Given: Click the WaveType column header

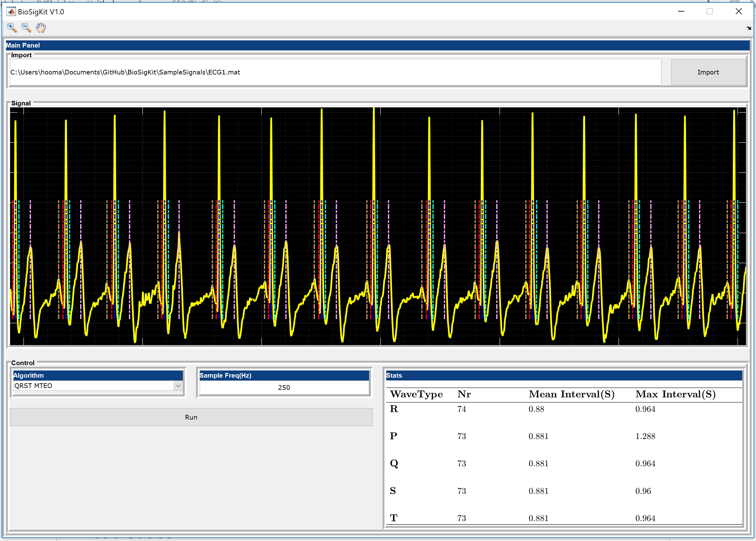Looking at the screenshot, I should pyautogui.click(x=416, y=394).
